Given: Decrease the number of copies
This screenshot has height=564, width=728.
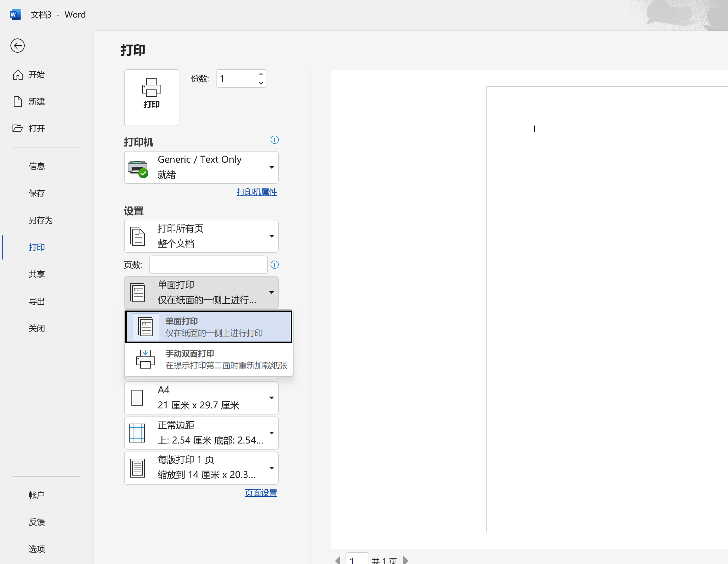Looking at the screenshot, I should click(261, 83).
